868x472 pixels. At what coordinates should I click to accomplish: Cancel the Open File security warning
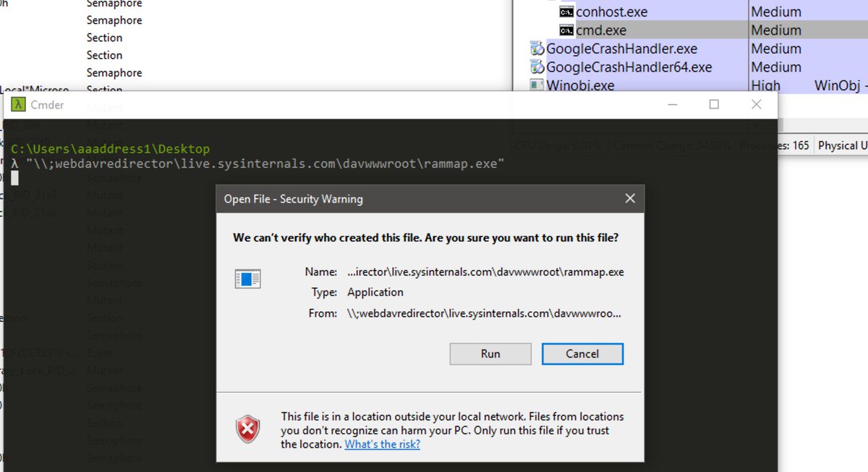pos(582,354)
